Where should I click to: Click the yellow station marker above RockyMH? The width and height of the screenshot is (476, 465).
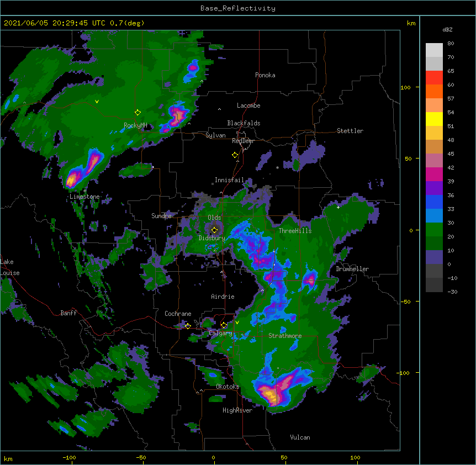[x=137, y=113]
